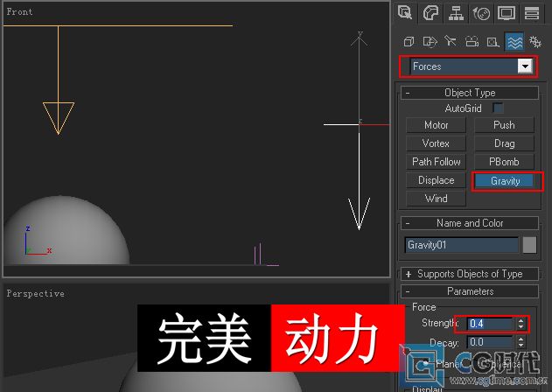
Task: Open the Modify command panel tab
Action: tap(431, 13)
